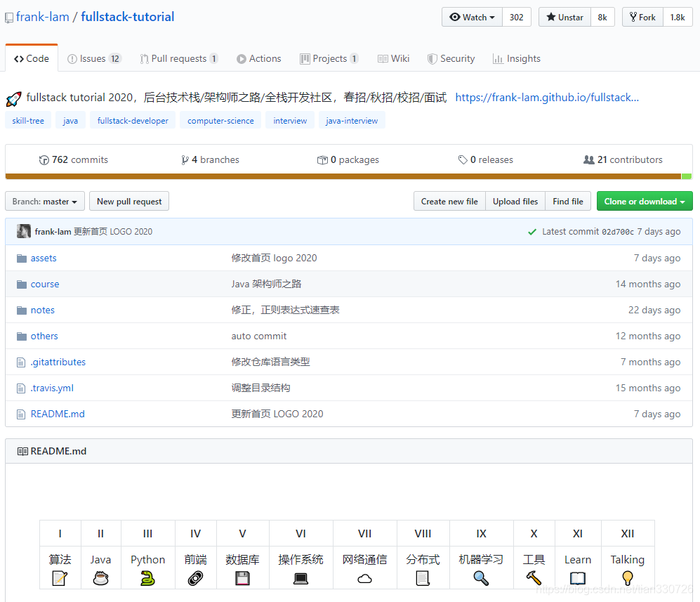Click the 数据库 table cell text

click(x=242, y=560)
